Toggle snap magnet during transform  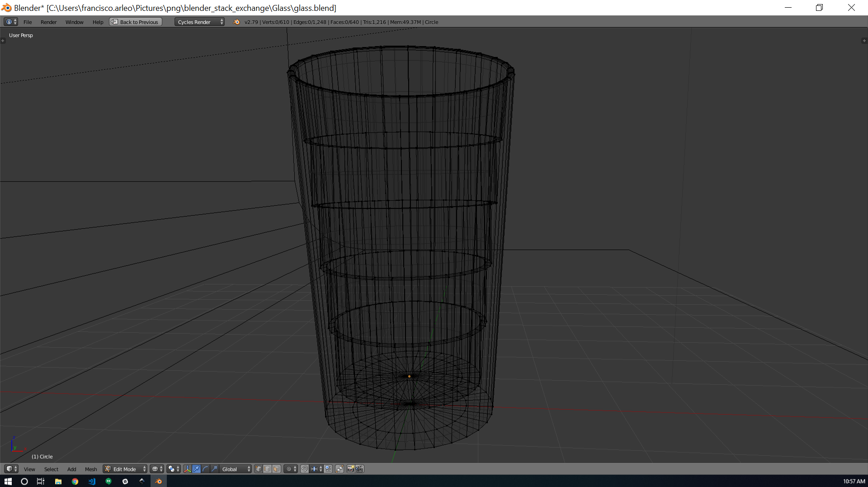305,469
